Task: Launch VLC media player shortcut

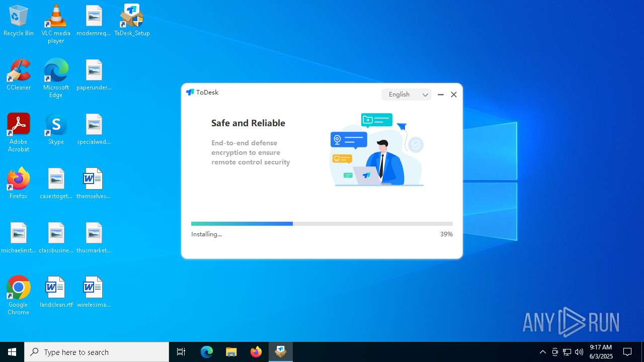Action: click(56, 24)
